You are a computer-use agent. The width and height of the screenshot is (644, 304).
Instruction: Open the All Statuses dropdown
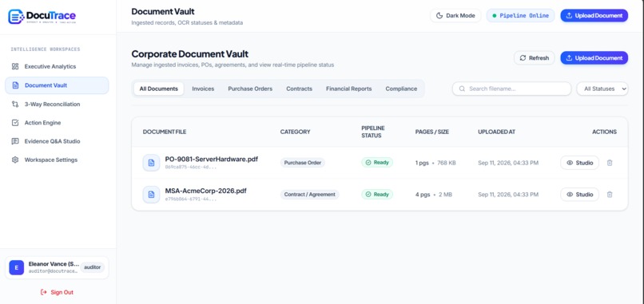(602, 89)
